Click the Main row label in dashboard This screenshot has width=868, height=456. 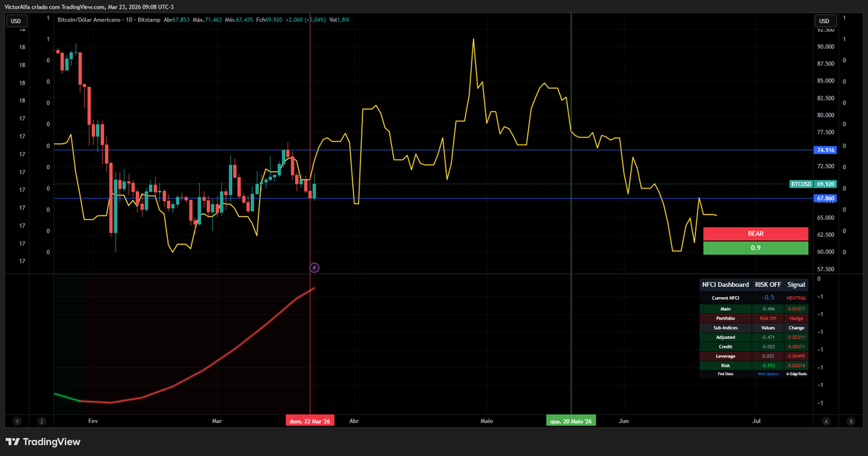click(x=726, y=309)
